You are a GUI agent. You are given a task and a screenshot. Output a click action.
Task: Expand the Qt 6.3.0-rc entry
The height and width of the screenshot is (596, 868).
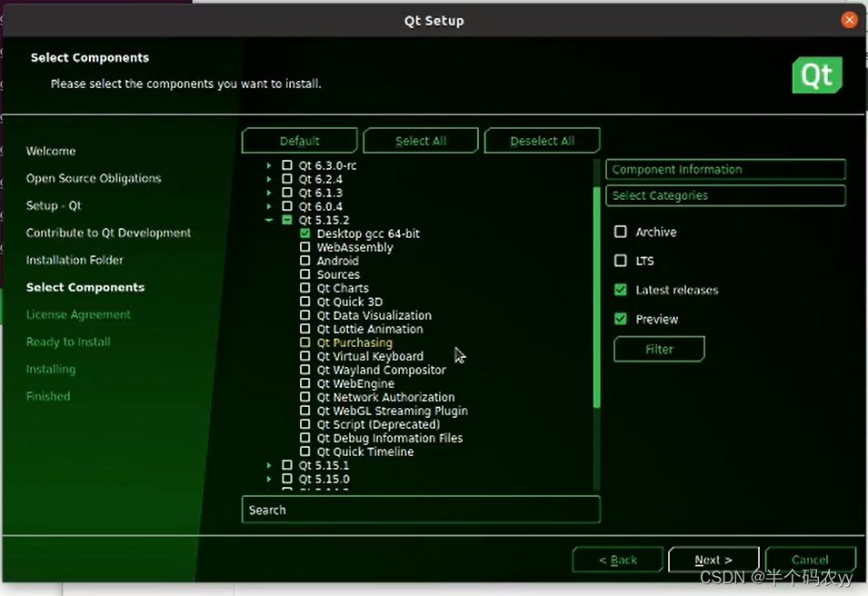268,165
